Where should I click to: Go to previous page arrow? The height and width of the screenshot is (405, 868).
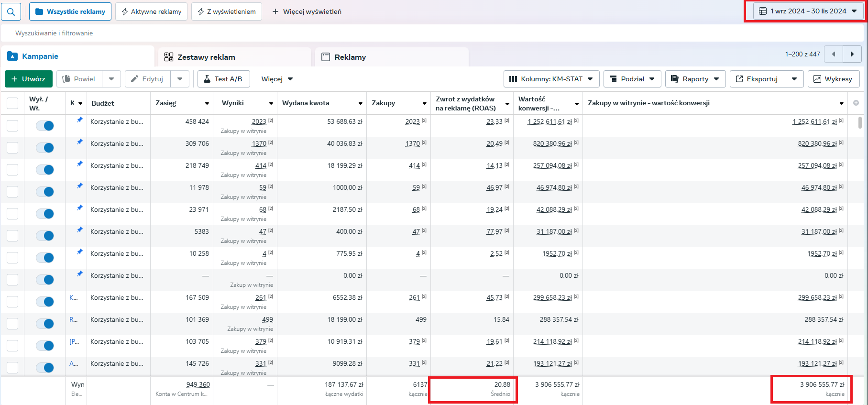834,54
